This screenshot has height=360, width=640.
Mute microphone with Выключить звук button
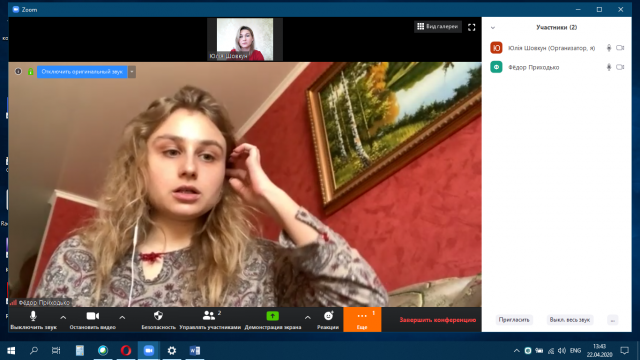pyautogui.click(x=33, y=320)
